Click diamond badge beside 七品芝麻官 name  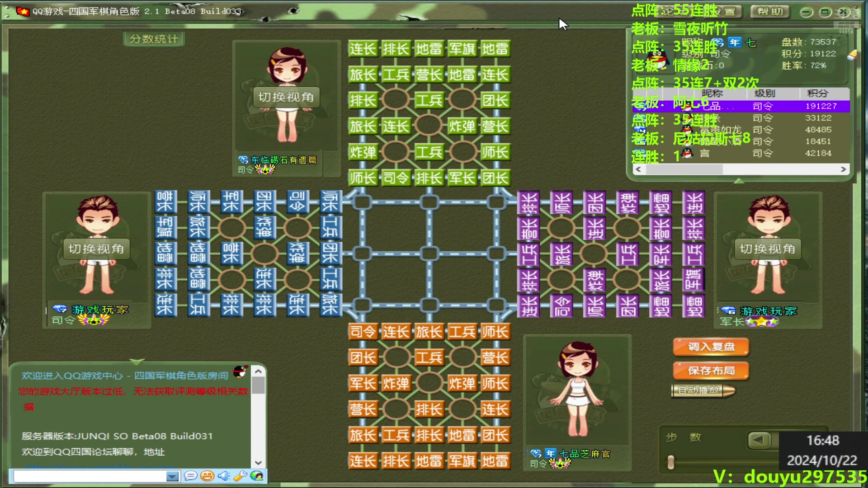[x=536, y=453]
